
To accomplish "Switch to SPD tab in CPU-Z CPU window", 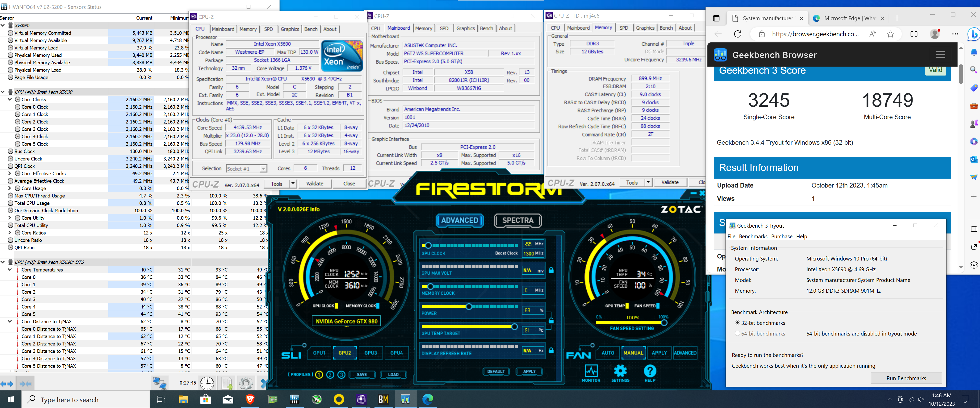I will pos(269,29).
